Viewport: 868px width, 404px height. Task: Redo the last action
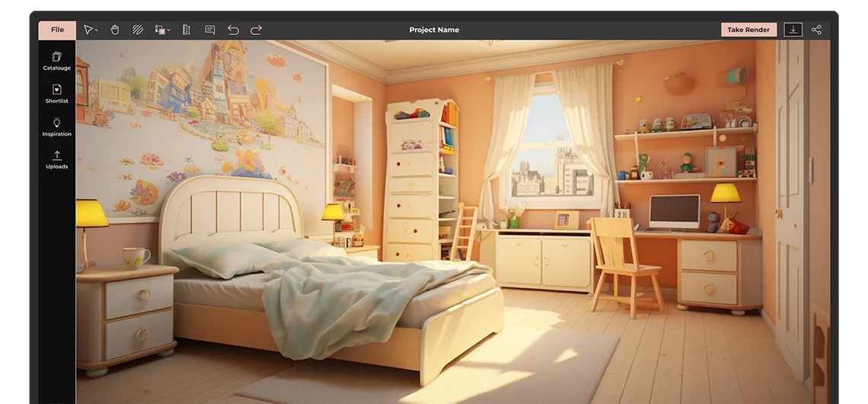coord(257,30)
